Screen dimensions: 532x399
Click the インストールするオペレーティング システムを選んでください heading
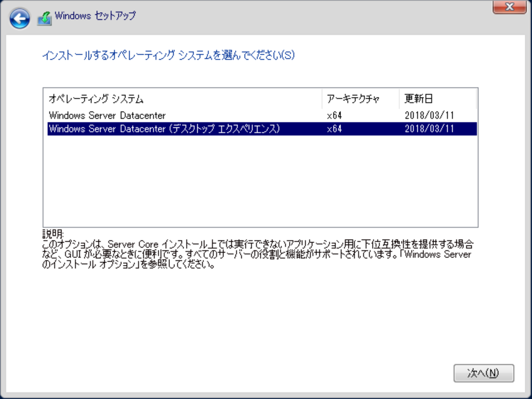pos(168,55)
